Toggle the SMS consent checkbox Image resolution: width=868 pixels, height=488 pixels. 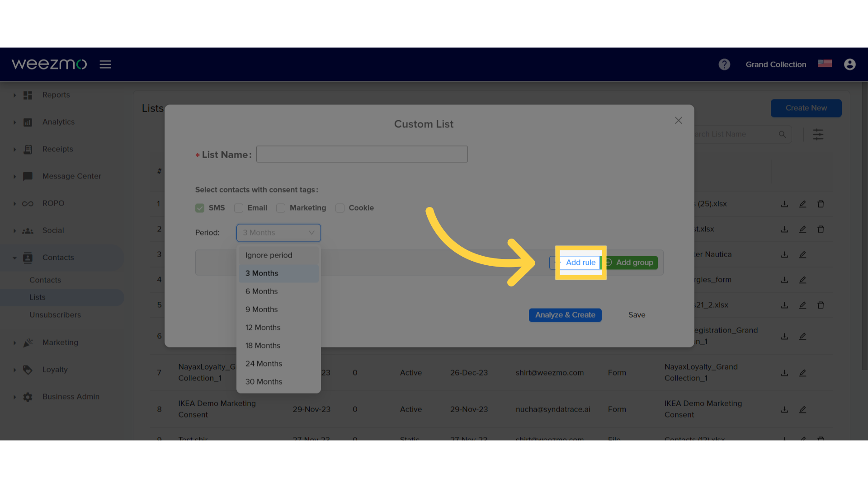[x=200, y=208]
